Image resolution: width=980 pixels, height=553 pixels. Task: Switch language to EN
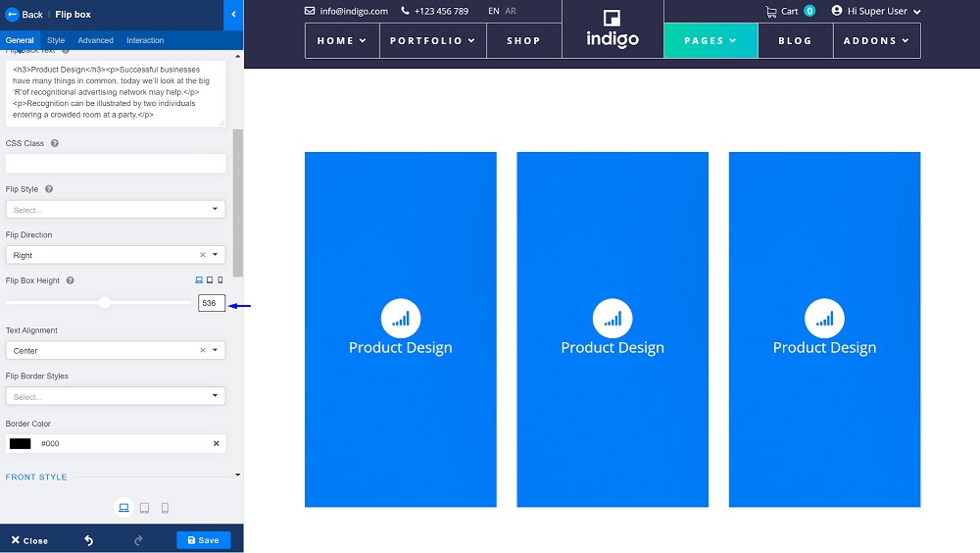[494, 11]
